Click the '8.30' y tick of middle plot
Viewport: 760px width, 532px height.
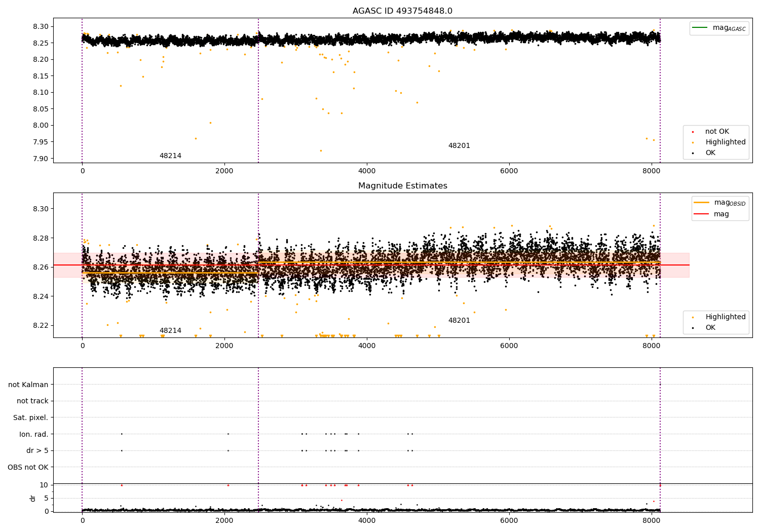click(41, 209)
